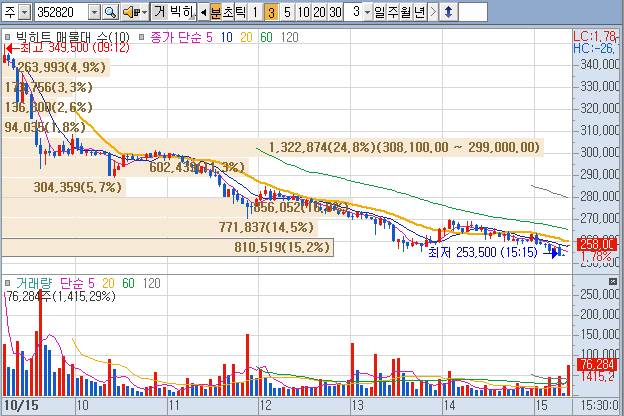Screen dimensions: 624x416
Task: Click the 94,035(1.8%) volume profile label
Action: pos(45,127)
